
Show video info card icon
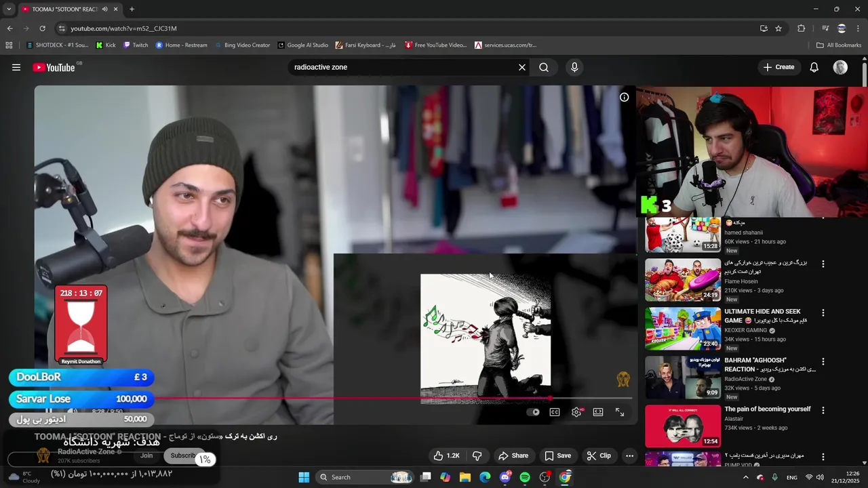[x=625, y=97]
